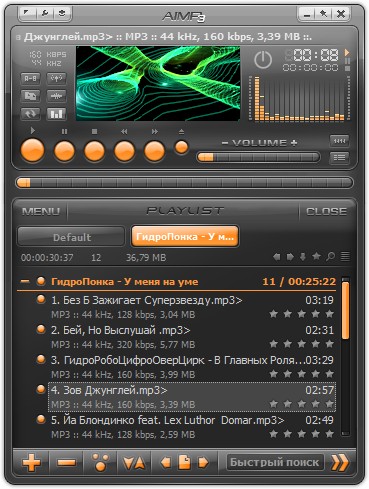Rate track 1 Без Б Зажигает five stars
This screenshot has width=369, height=489.
[329, 314]
